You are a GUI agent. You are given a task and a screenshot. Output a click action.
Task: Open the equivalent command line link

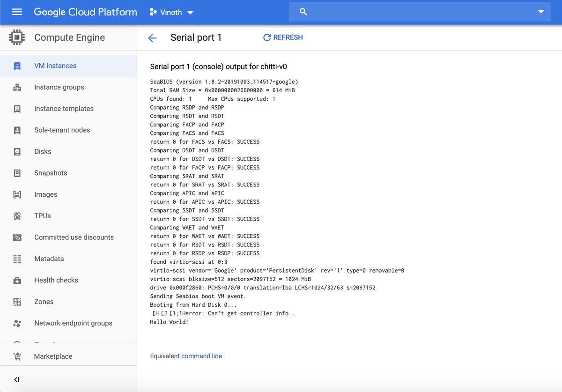pyautogui.click(x=201, y=356)
